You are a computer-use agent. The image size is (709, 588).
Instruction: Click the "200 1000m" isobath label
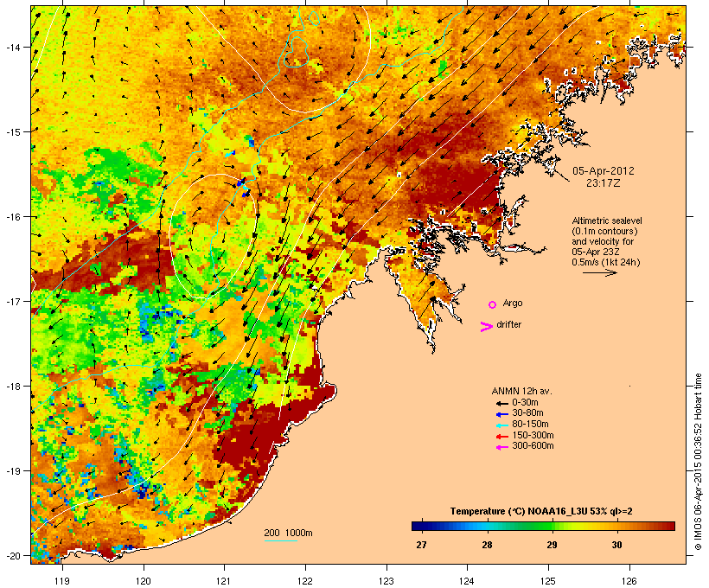tap(288, 533)
